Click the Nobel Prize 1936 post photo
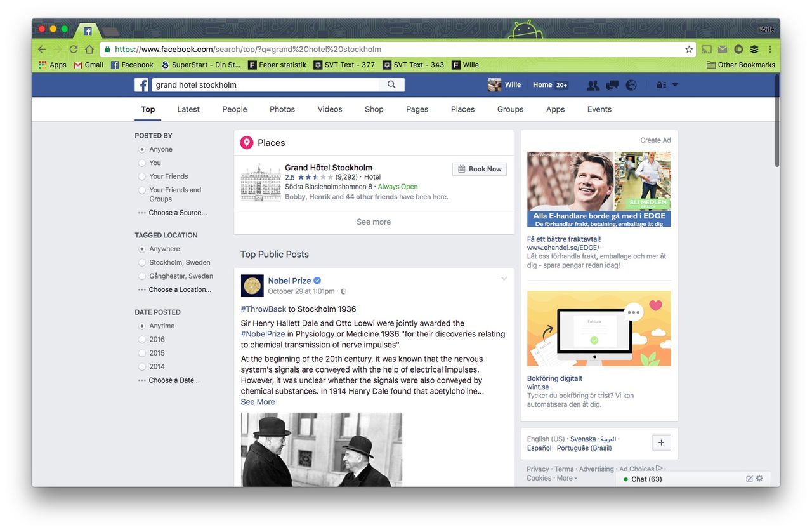This screenshot has height=532, width=812. click(x=321, y=449)
